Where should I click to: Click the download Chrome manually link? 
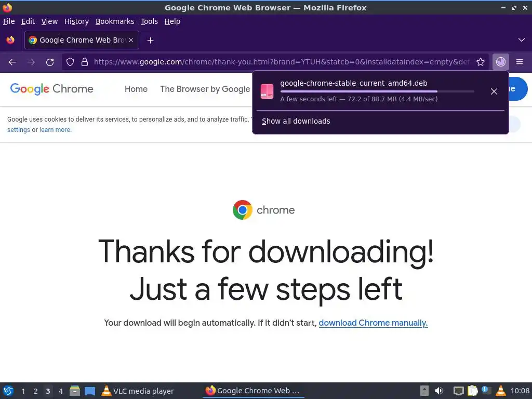[373, 323]
